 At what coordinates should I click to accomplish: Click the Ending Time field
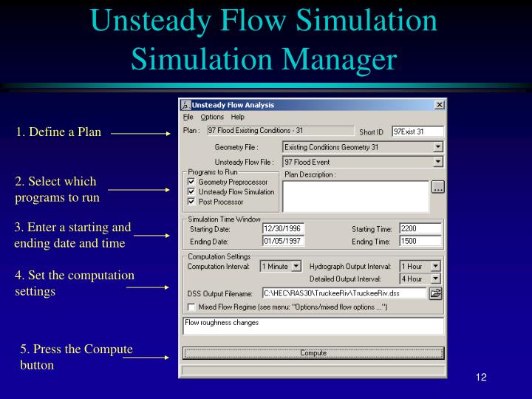pos(420,241)
